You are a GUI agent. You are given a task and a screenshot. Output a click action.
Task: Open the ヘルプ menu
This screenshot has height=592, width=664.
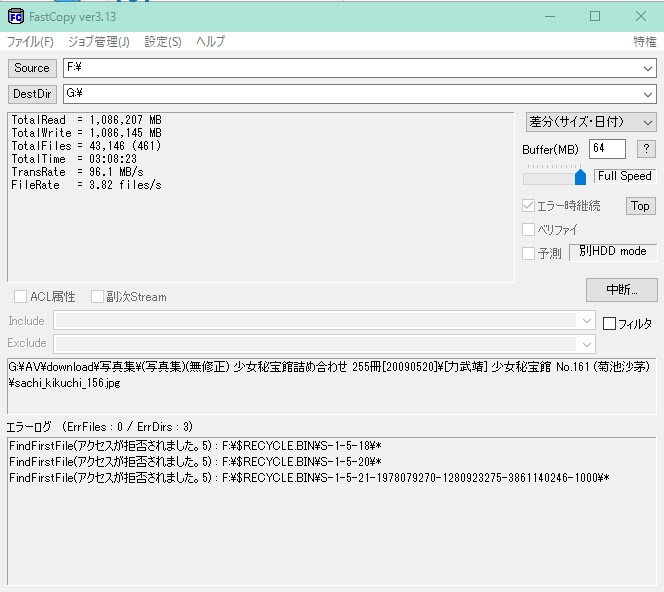point(210,42)
